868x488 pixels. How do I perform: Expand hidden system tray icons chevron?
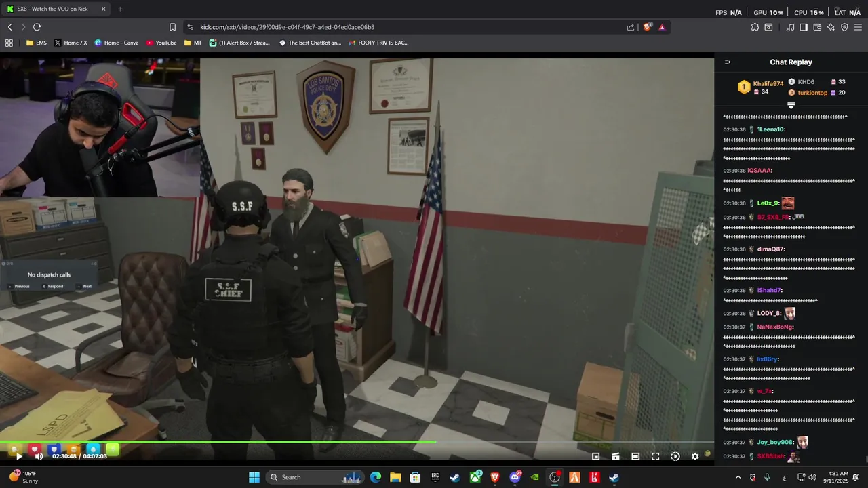[738, 477]
